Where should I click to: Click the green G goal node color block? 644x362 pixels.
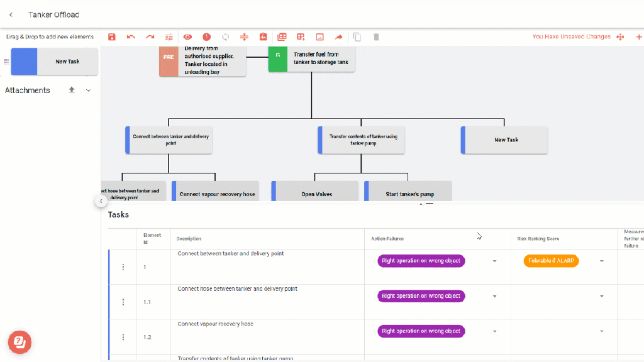[x=278, y=59]
